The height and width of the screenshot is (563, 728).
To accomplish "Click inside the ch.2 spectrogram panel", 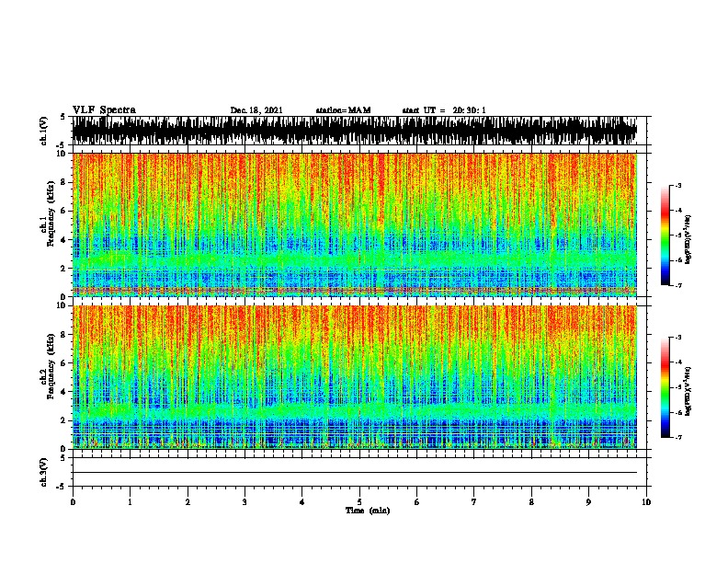I will tap(355, 377).
